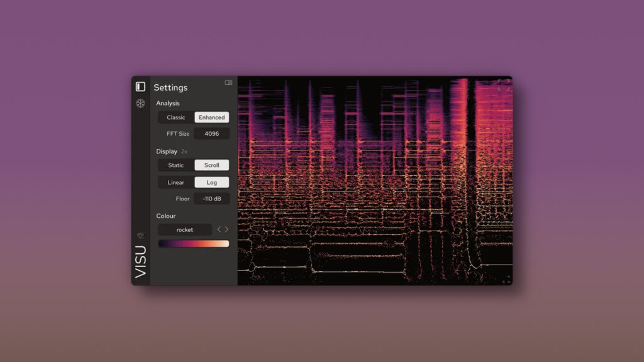Select the Log frequency scale
This screenshot has height=362, width=644.
[212, 182]
